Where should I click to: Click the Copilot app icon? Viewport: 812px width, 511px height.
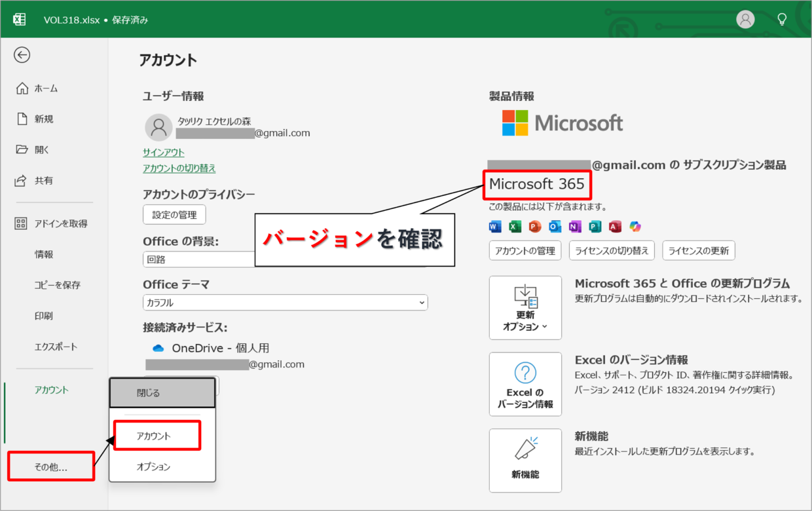[x=635, y=227]
